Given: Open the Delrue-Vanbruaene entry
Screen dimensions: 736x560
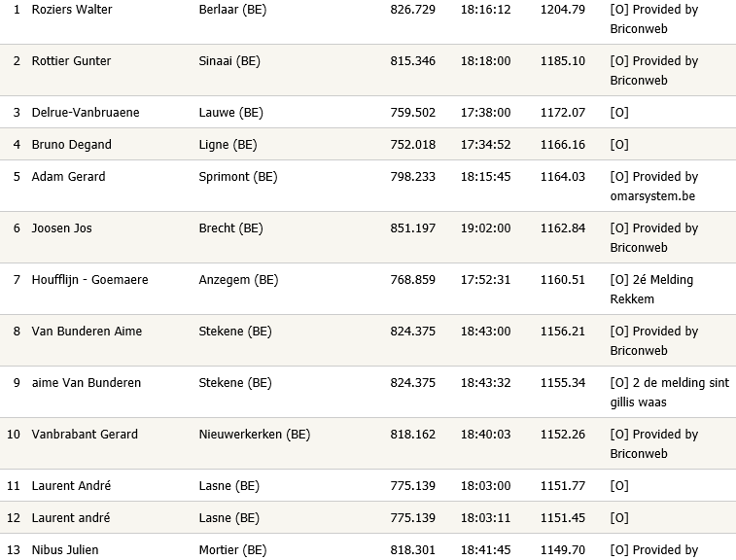Looking at the screenshot, I should tap(86, 113).
